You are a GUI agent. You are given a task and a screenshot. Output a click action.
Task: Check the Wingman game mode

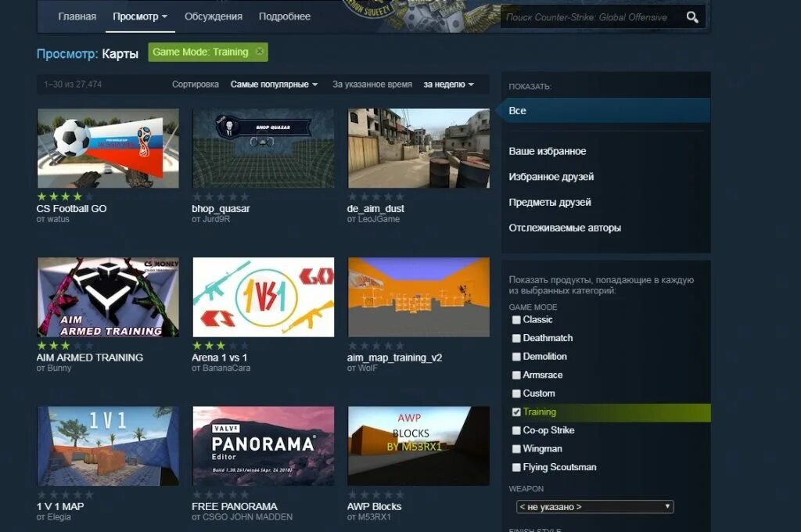coord(516,449)
